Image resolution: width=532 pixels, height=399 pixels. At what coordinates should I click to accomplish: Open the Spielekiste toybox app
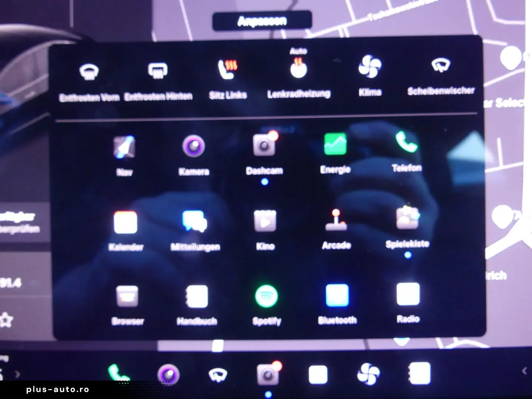(407, 219)
